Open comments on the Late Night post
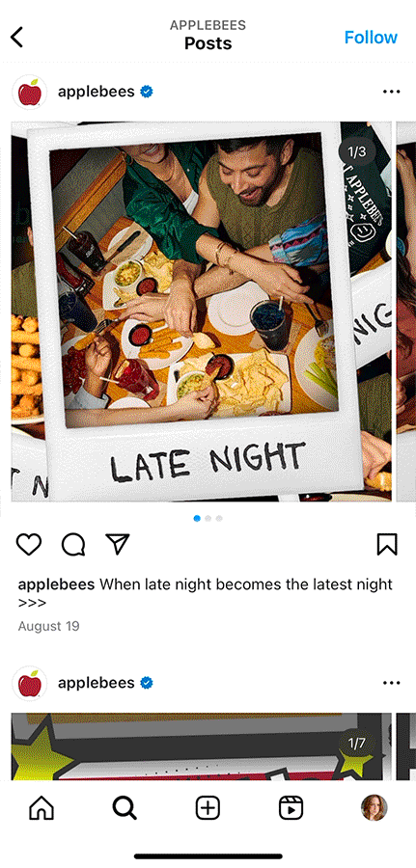Viewport: 416px width, 868px height. (73, 545)
